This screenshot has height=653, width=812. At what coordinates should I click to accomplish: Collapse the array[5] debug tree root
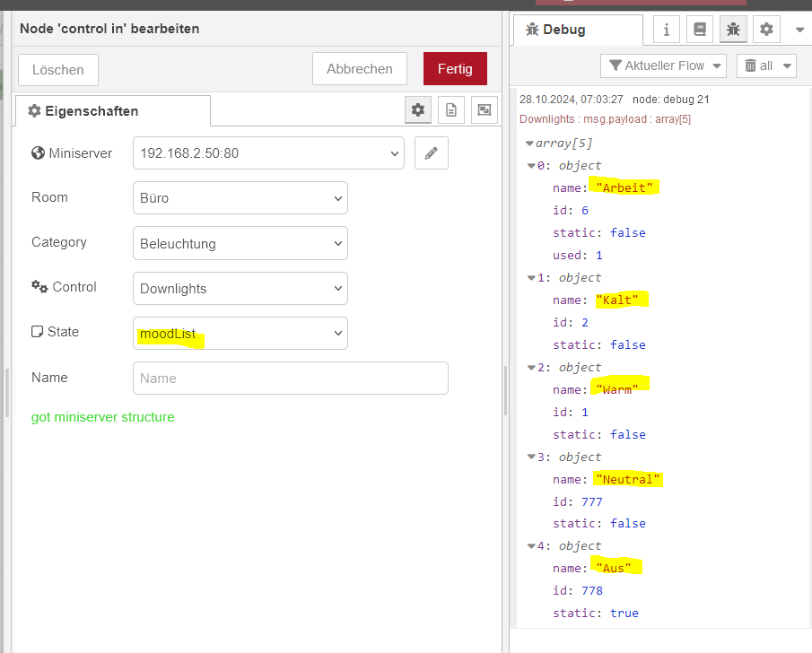click(530, 144)
